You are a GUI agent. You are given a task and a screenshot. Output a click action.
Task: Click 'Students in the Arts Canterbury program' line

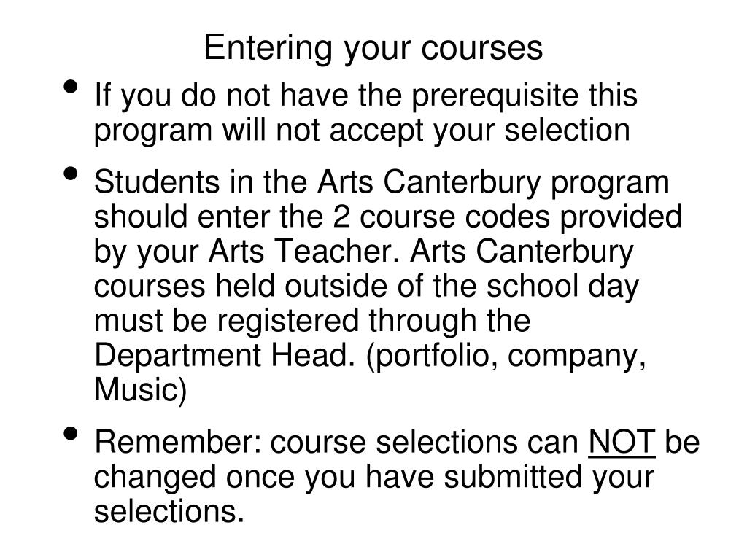point(382,183)
